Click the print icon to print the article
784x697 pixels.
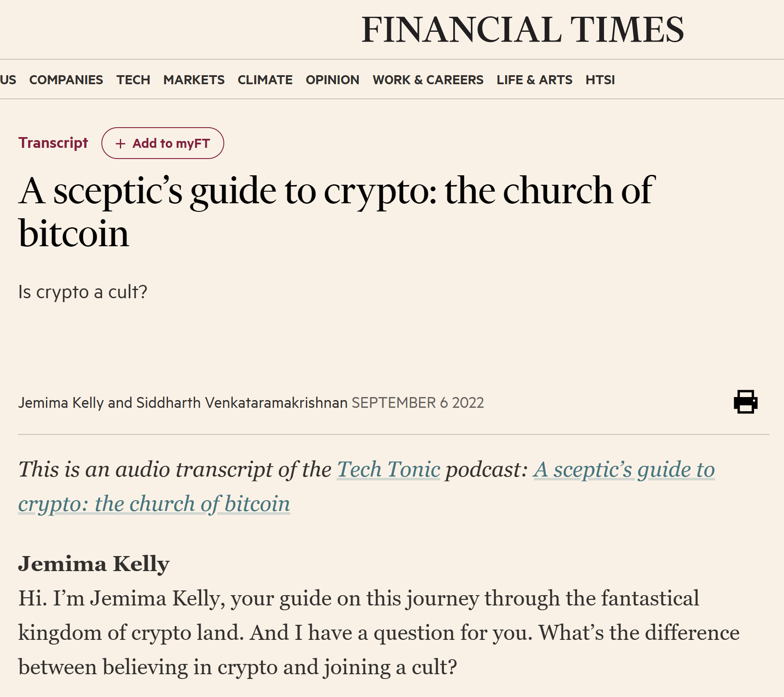coord(746,403)
